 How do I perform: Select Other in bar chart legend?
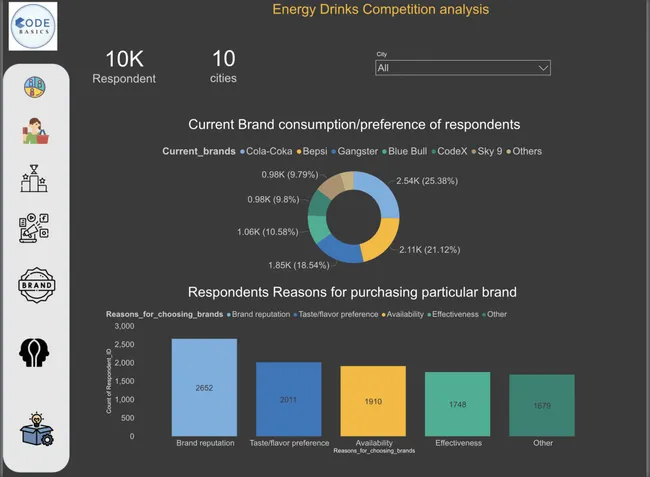pos(495,314)
